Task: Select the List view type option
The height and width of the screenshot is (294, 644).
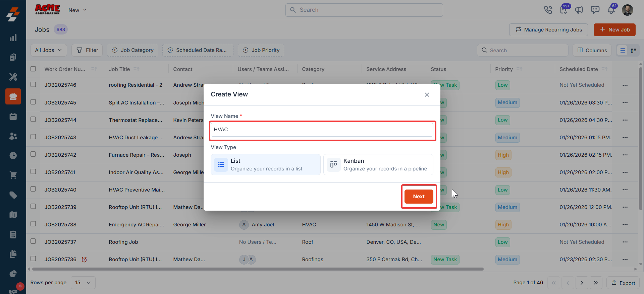Action: pos(266,165)
